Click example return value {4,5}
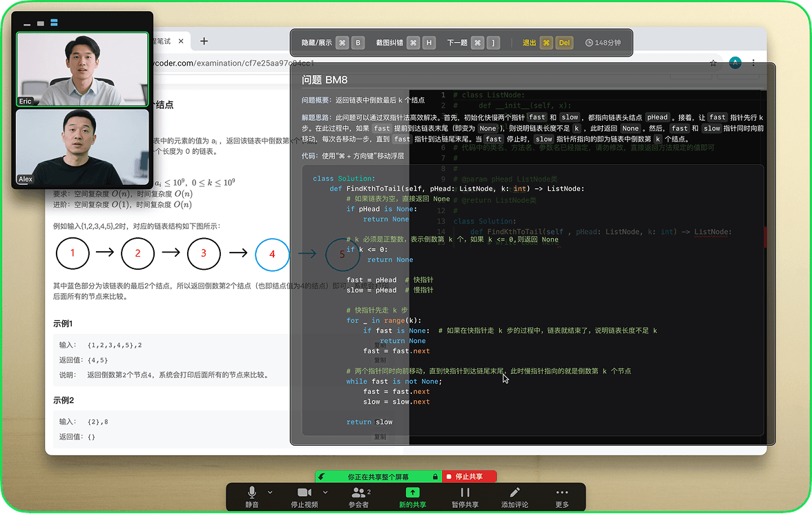The height and width of the screenshot is (514, 812). (98, 359)
